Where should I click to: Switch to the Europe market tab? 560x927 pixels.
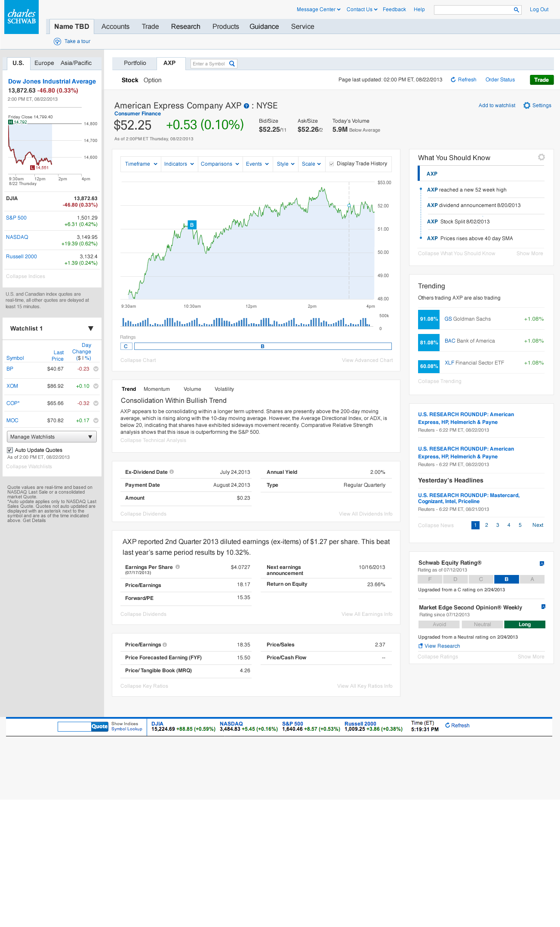[x=44, y=63]
